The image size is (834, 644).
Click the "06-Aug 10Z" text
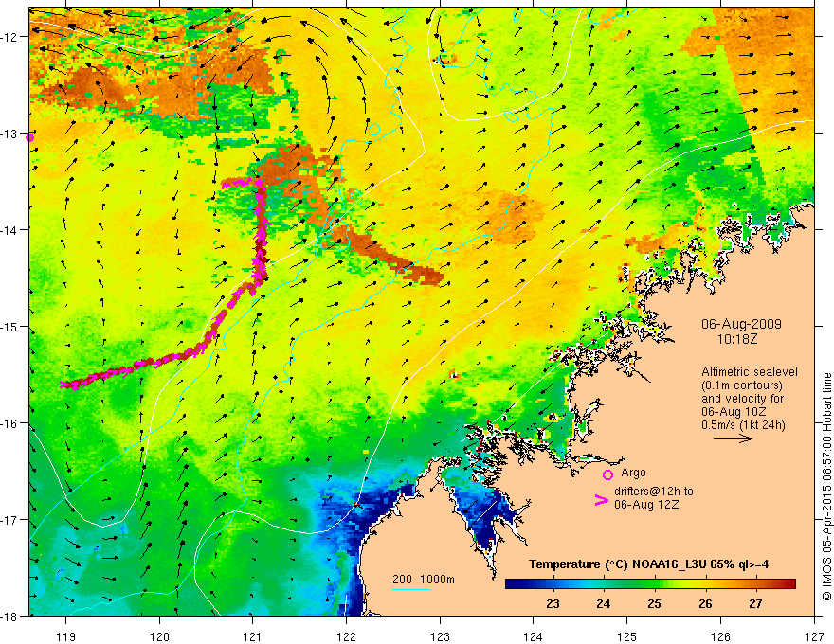pyautogui.click(x=734, y=412)
